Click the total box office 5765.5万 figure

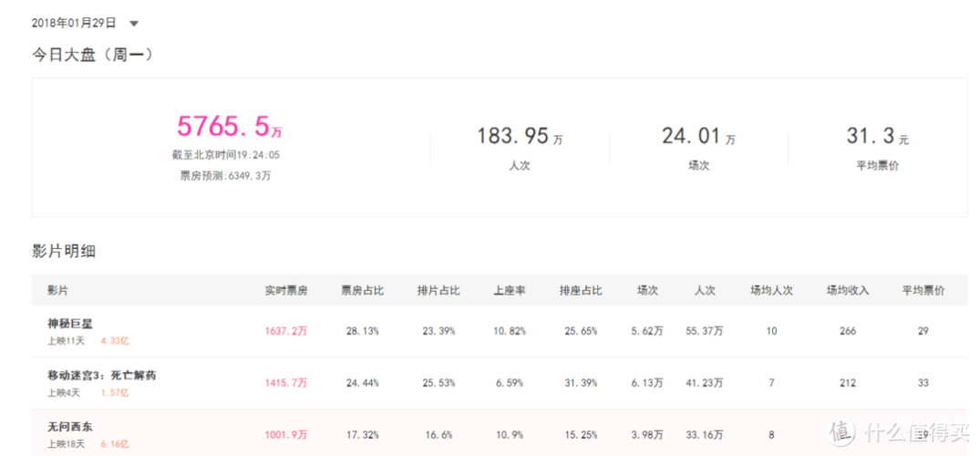point(224,127)
